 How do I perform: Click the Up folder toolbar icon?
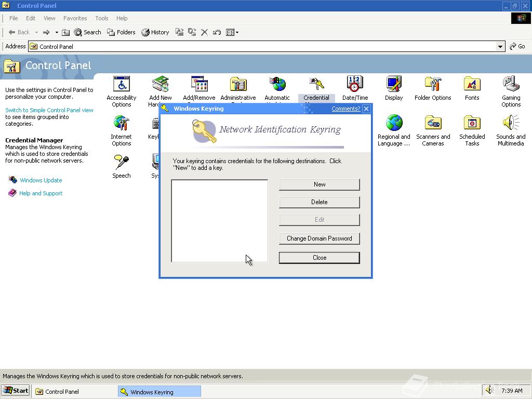click(x=66, y=32)
